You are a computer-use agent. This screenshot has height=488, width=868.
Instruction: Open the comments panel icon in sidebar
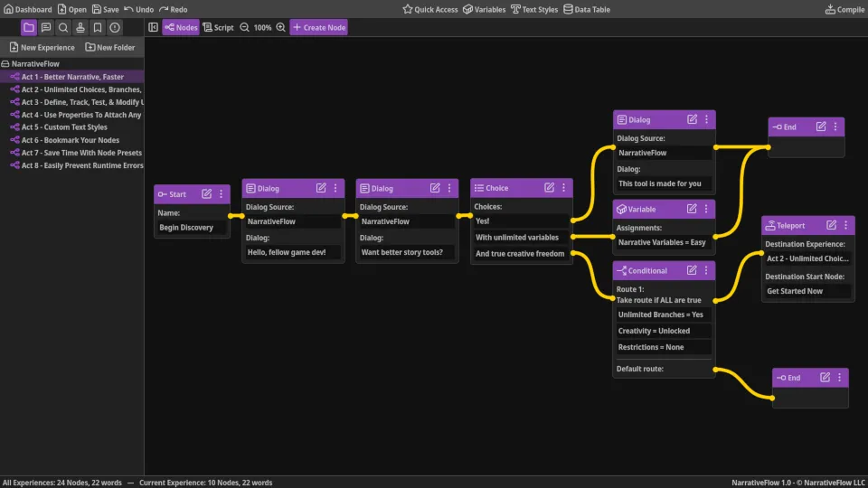(46, 27)
